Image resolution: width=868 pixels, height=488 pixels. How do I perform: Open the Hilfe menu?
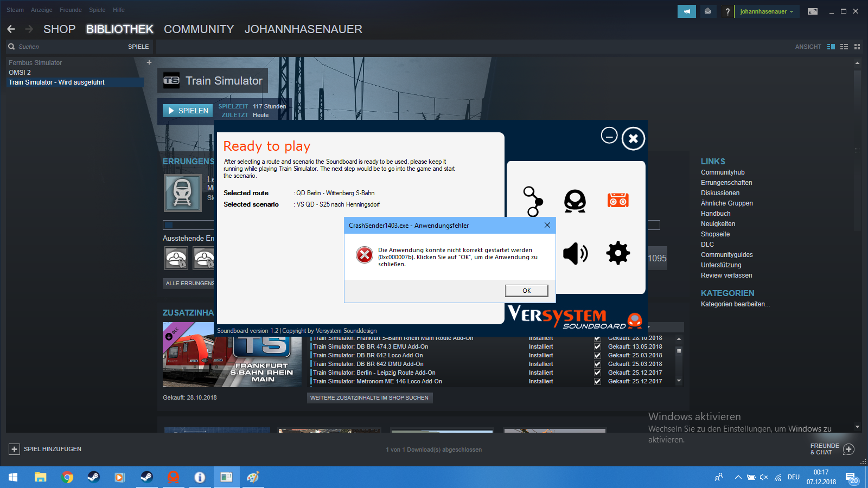coord(119,10)
